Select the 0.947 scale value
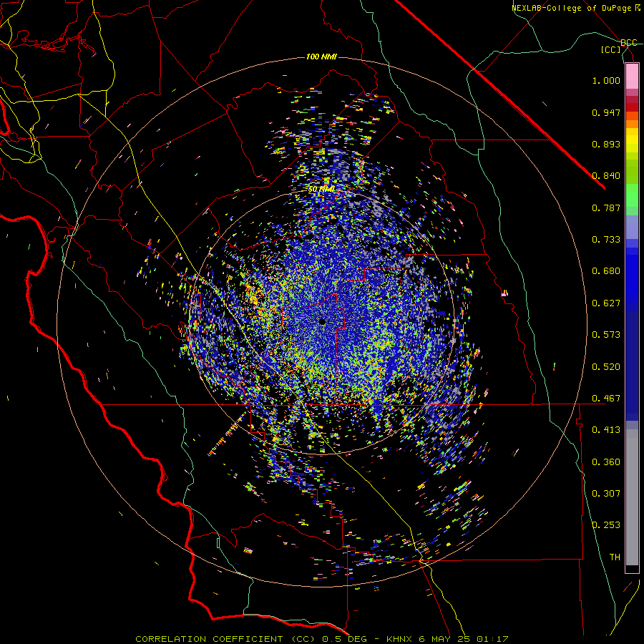This screenshot has width=644, height=644. [x=606, y=112]
